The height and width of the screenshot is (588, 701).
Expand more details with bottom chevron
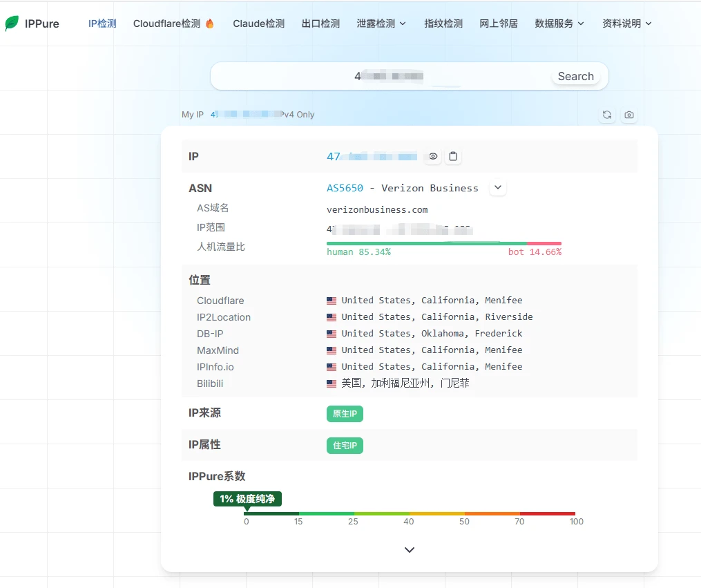pyautogui.click(x=410, y=549)
